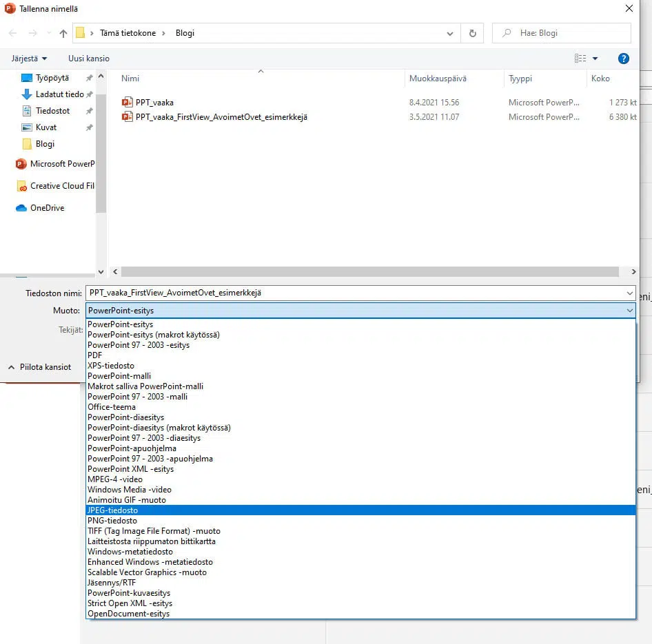The width and height of the screenshot is (652, 644).
Task: Select TIFF (Tag Image File Format) -muoto
Action: 360,532
